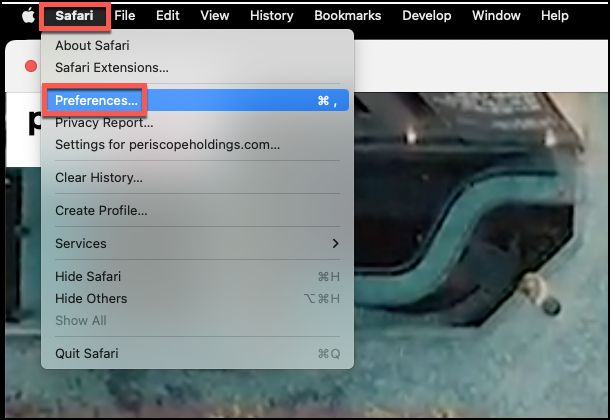The height and width of the screenshot is (420, 610).
Task: Choose About Safari
Action: click(x=198, y=46)
